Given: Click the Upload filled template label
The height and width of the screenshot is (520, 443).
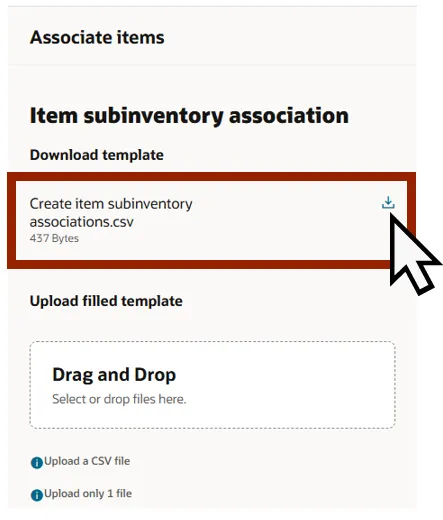Looking at the screenshot, I should [106, 301].
